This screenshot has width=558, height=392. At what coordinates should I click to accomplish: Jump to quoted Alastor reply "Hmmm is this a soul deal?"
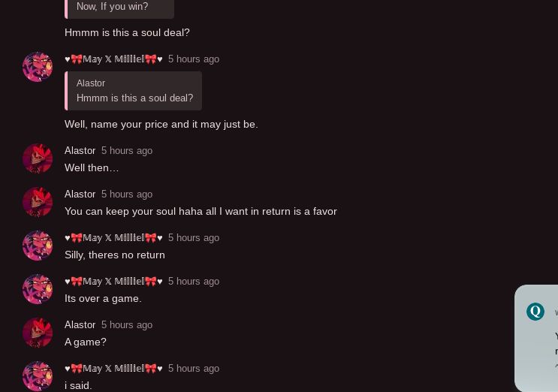pyautogui.click(x=133, y=91)
